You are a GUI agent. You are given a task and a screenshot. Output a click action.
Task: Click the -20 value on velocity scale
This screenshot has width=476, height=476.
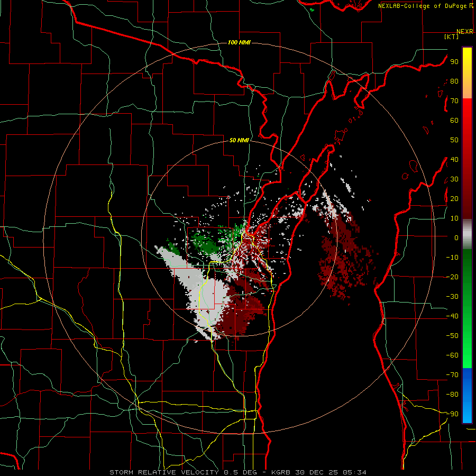[452, 277]
